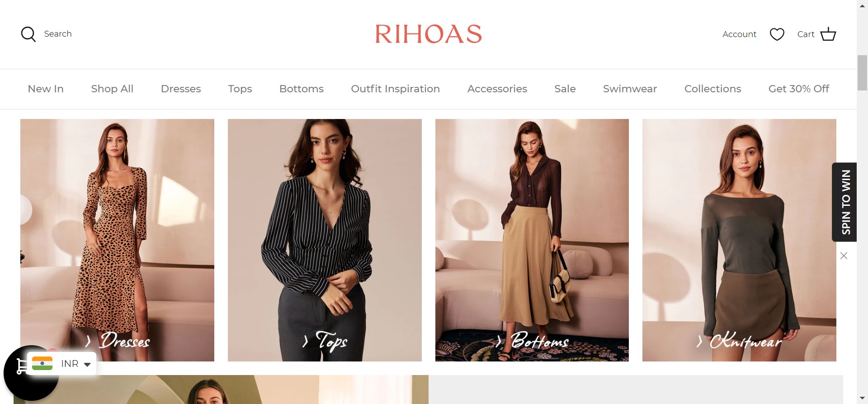868x404 pixels.
Task: Click the magnifying glass search icon
Action: click(28, 34)
